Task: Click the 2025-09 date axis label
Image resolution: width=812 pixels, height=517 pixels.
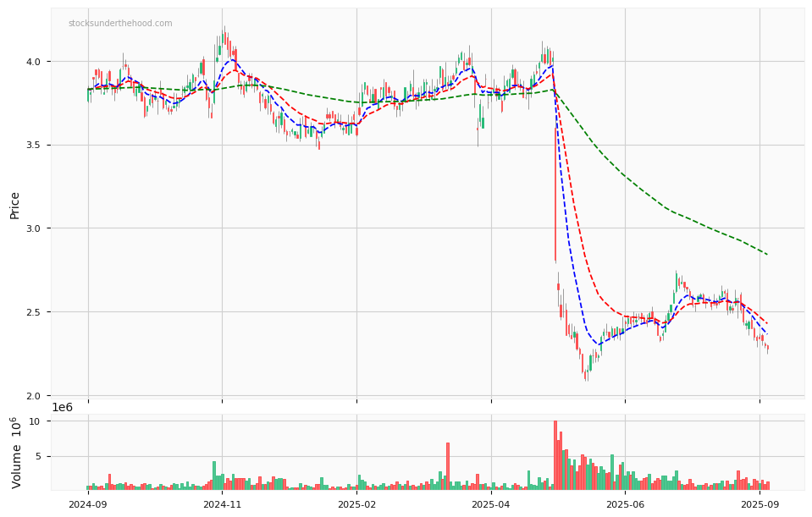Action: point(760,504)
